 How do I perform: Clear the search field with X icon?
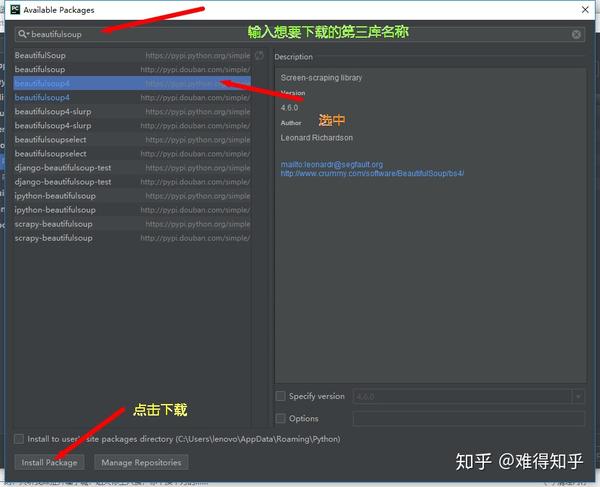576,35
